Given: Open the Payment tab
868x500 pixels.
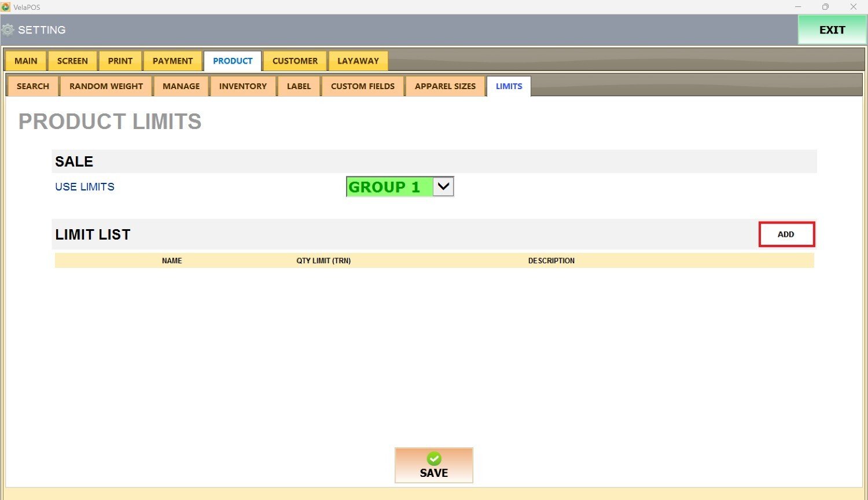Looking at the screenshot, I should coord(172,61).
